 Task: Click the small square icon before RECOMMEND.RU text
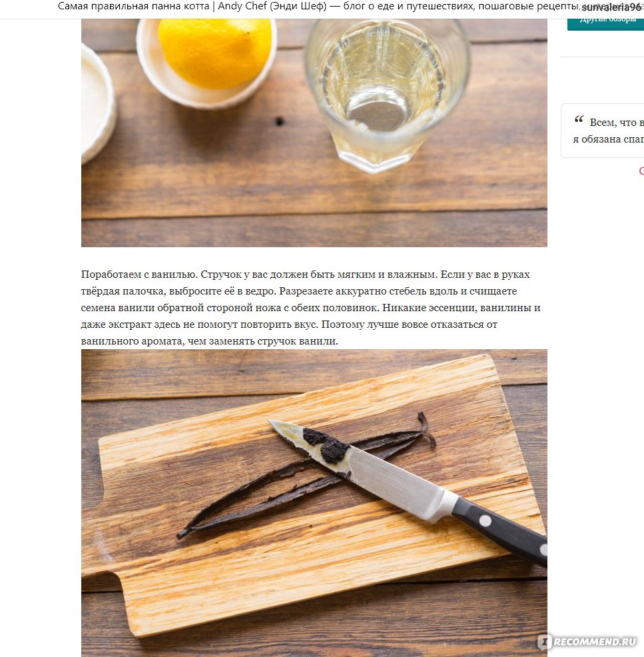pyautogui.click(x=544, y=641)
